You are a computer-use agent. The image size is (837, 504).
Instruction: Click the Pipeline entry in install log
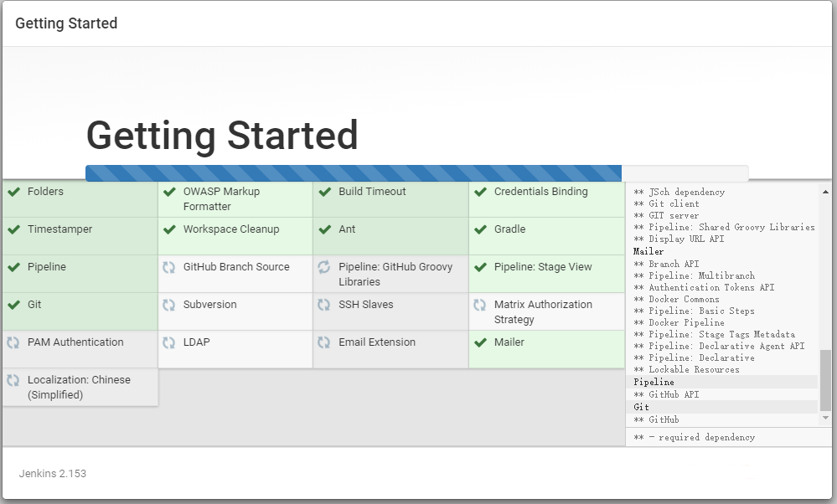pyautogui.click(x=654, y=382)
